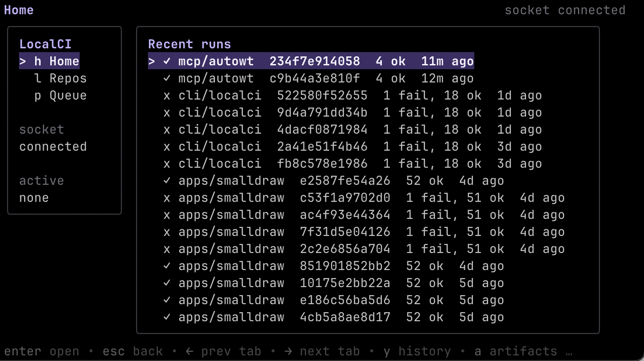Click the checkmark status of run e2587fe54a26
This screenshot has width=644, height=361.
[167, 181]
